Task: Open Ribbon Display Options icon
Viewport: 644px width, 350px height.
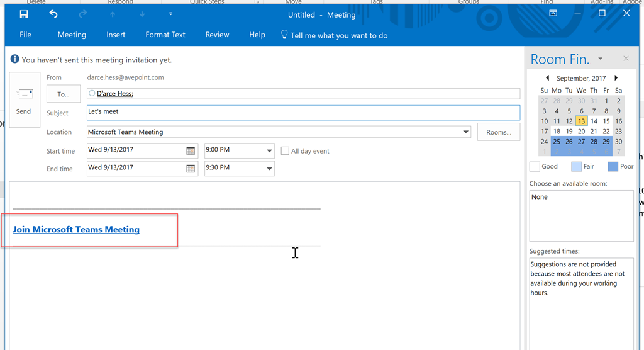Action: (553, 13)
